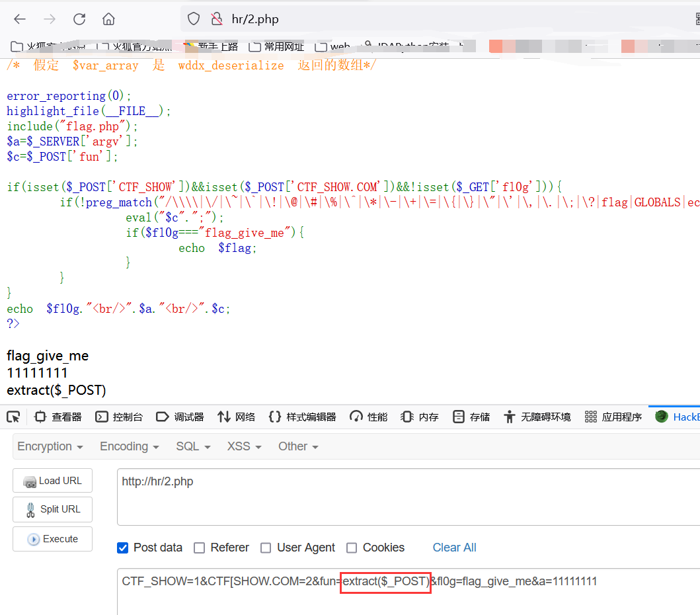Click the Clear All link

454,548
